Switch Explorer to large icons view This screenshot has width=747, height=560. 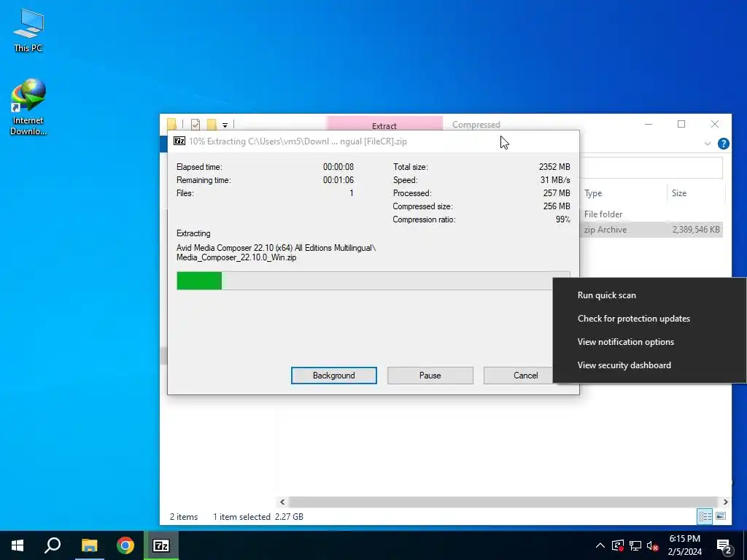pos(721,516)
